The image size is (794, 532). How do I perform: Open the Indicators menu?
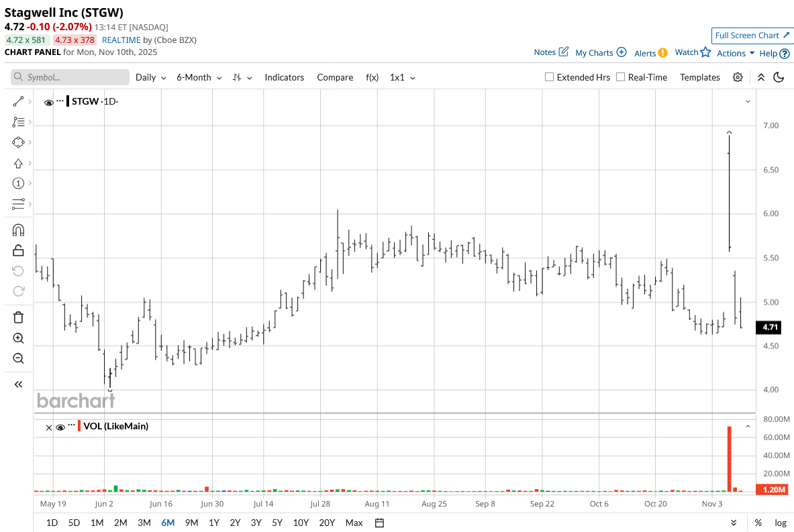click(284, 77)
